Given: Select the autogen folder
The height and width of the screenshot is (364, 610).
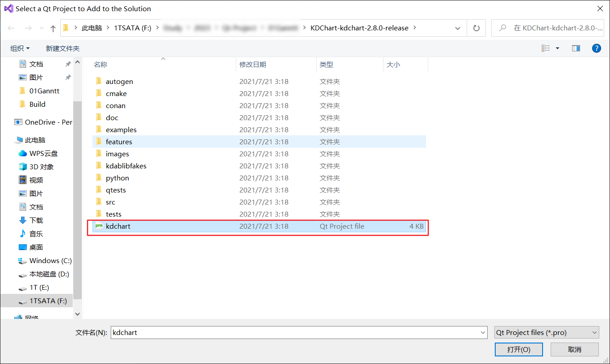Looking at the screenshot, I should click(x=259, y=81).
